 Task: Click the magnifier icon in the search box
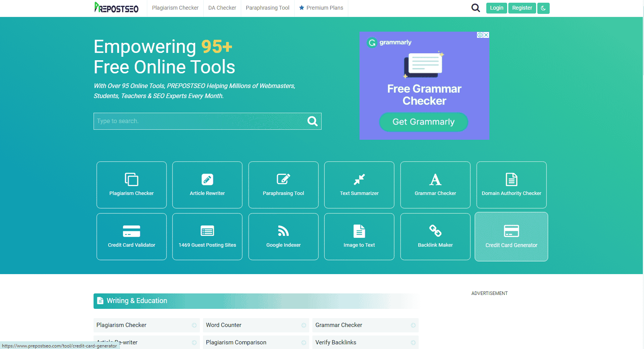pos(312,121)
